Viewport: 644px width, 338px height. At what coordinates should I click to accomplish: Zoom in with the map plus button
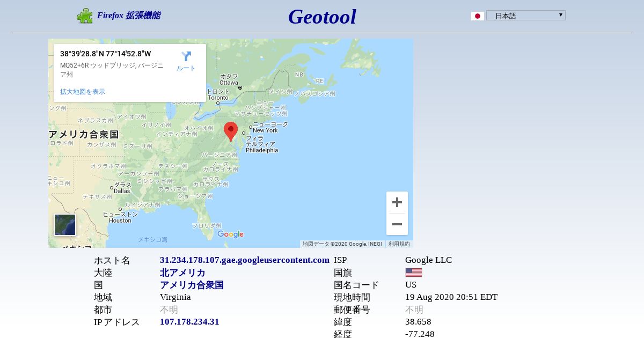pyautogui.click(x=397, y=202)
